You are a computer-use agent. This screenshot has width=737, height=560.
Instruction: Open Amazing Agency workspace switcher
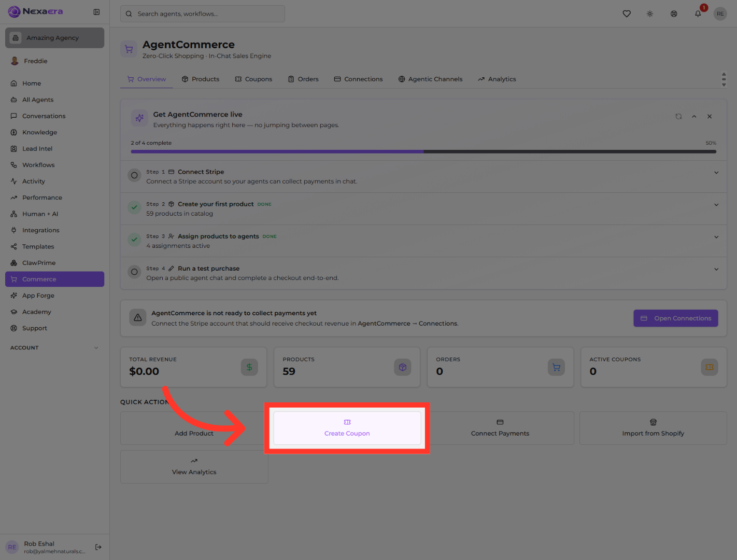pyautogui.click(x=54, y=38)
